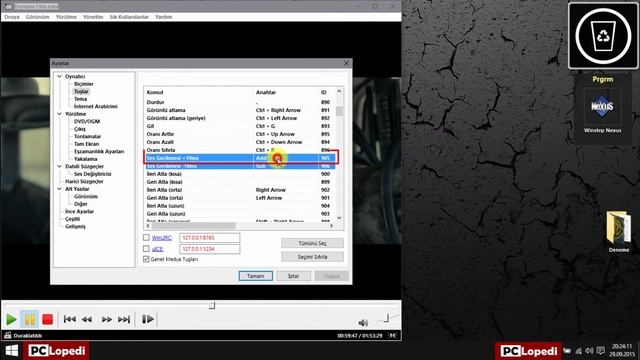
Task: Click the Pause button in the player
Action: pos(29,319)
